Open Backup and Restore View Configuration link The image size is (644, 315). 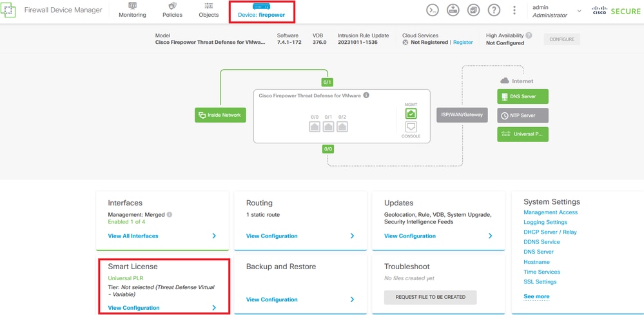pyautogui.click(x=272, y=300)
